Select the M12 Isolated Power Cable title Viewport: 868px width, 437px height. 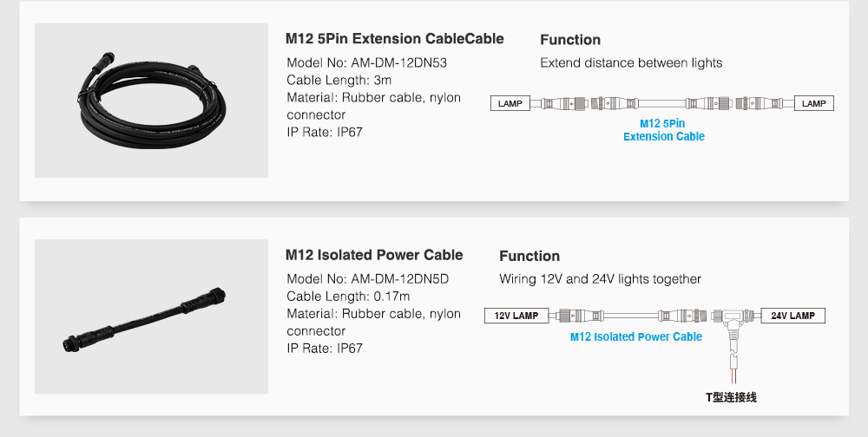click(374, 255)
